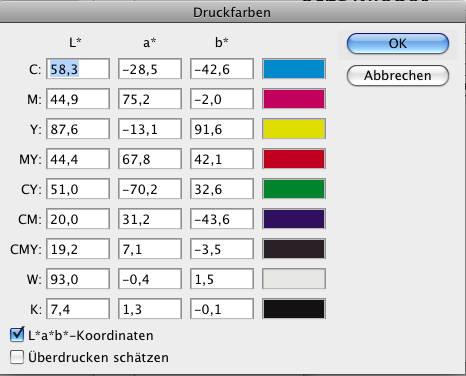466x376 pixels.
Task: Click the CMY row a* field 7,1
Action: click(150, 249)
